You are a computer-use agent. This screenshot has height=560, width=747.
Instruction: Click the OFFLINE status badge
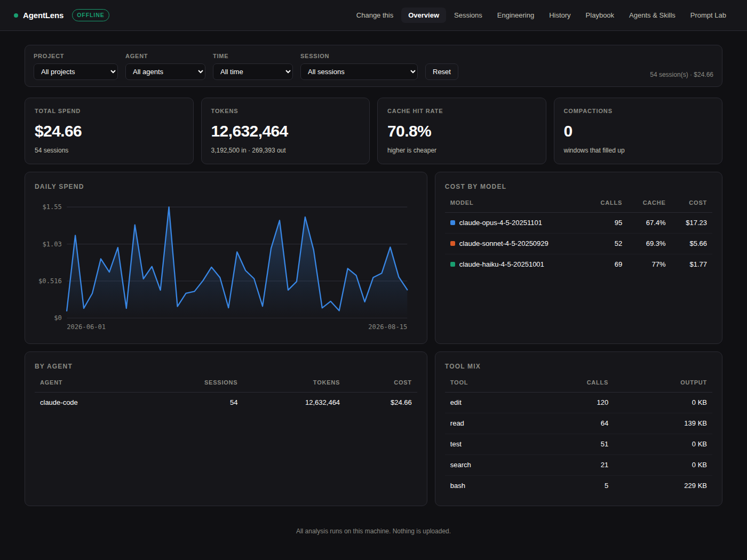91,15
